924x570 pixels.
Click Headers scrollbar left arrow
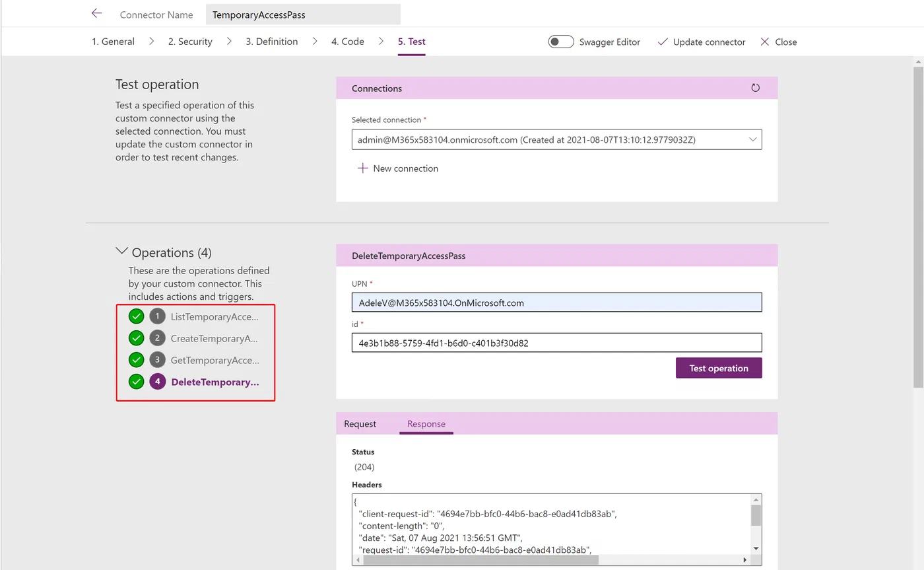point(358,559)
